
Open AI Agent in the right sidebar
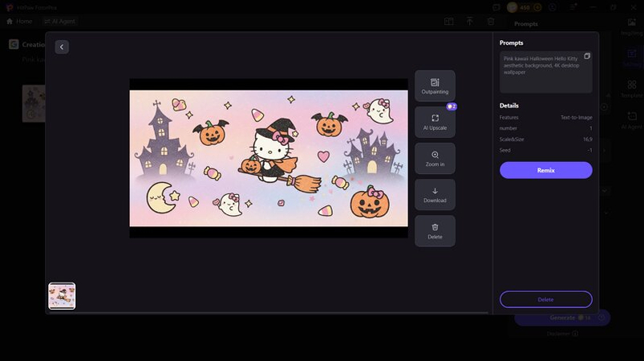pyautogui.click(x=632, y=120)
